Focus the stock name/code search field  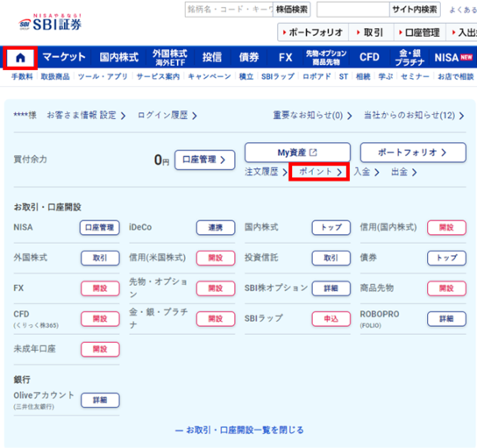(229, 10)
